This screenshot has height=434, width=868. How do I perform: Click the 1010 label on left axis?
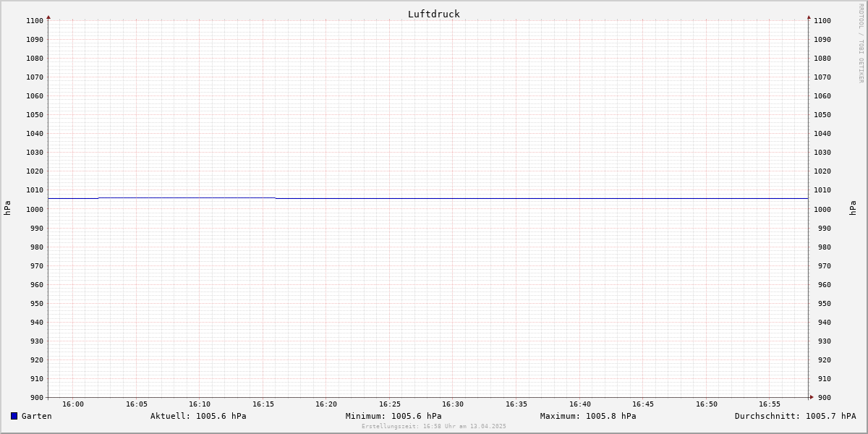point(35,190)
